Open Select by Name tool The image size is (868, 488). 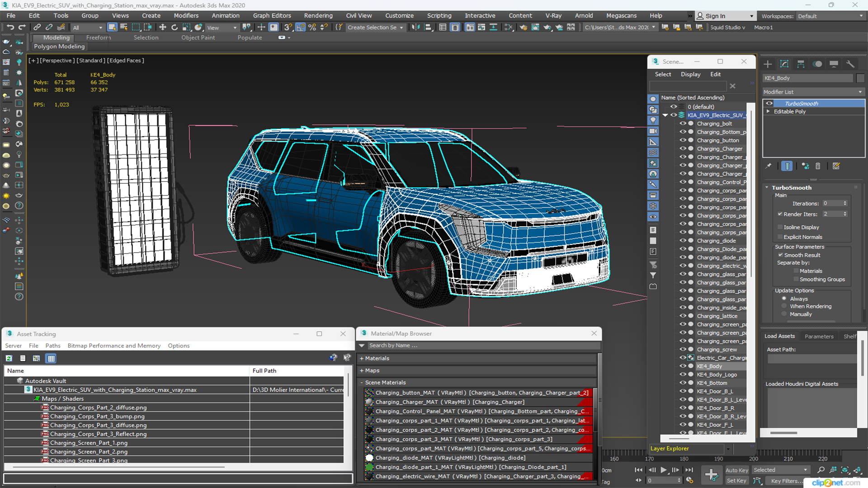pyautogui.click(x=124, y=28)
